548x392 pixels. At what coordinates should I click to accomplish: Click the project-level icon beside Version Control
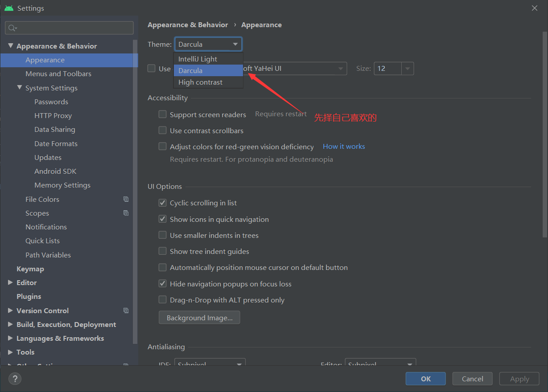pos(126,310)
